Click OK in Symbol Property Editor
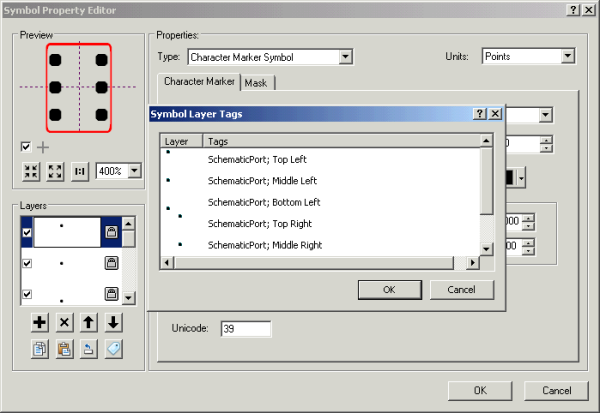This screenshot has width=600, height=413. coord(480,390)
